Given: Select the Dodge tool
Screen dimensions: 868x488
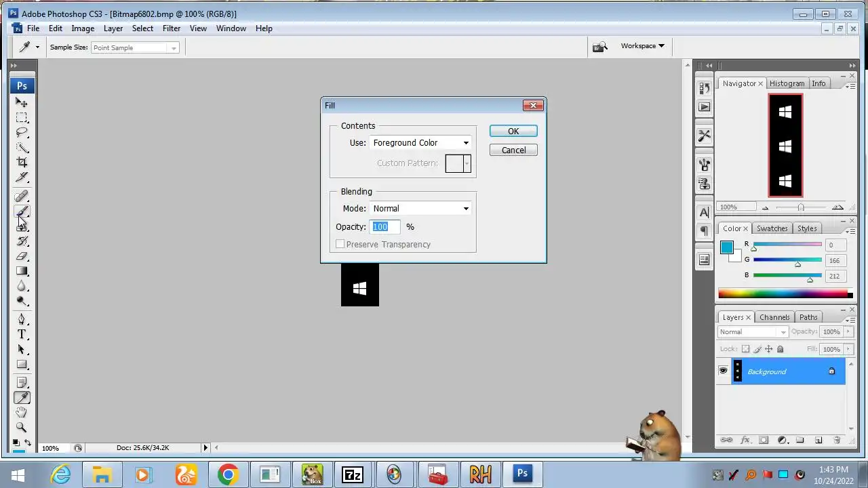Looking at the screenshot, I should 22,301.
